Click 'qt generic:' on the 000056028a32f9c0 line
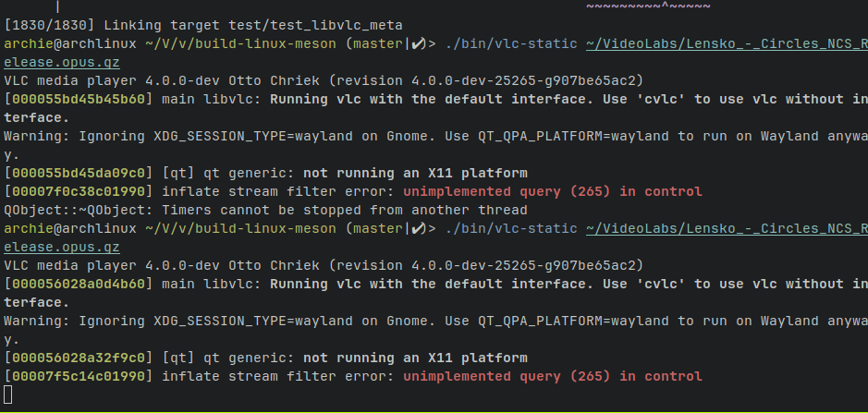868x413 pixels. pyautogui.click(x=249, y=358)
